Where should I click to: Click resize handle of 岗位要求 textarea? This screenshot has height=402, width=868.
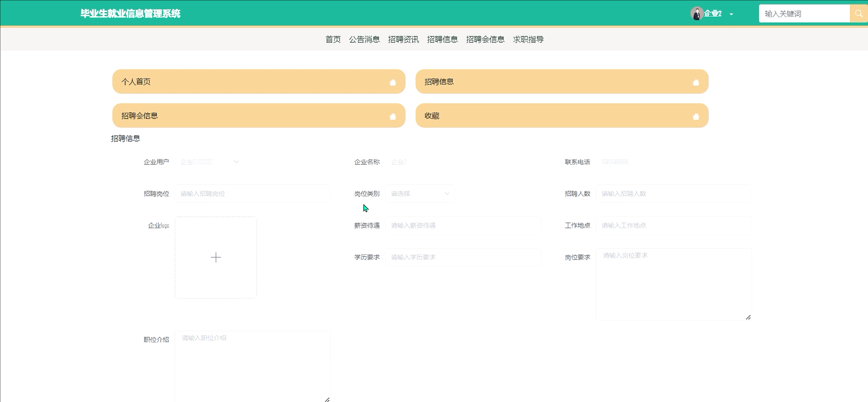coord(748,318)
